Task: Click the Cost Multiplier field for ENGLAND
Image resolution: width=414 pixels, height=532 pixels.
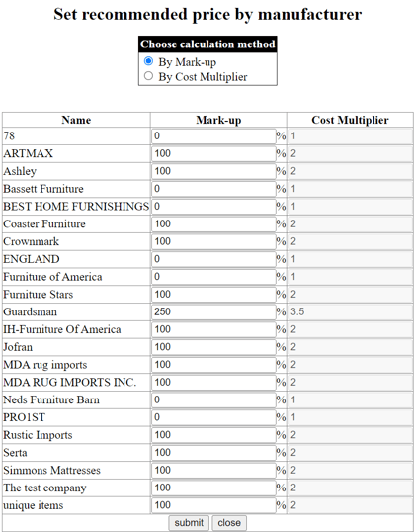Action: point(350,259)
